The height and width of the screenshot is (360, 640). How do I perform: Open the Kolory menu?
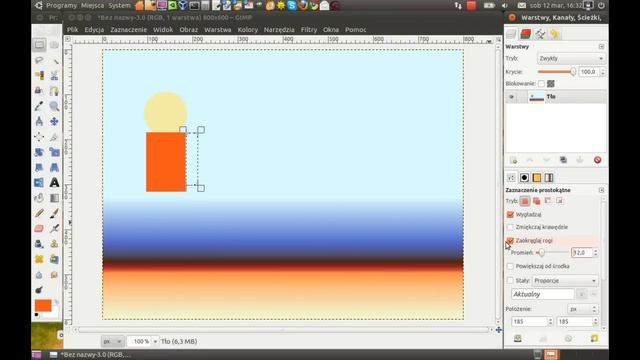(x=248, y=29)
